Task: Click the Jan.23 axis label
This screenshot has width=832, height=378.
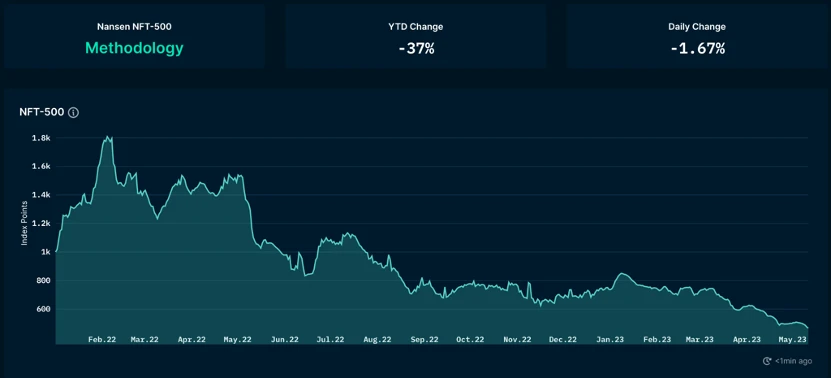Action: tap(610, 339)
